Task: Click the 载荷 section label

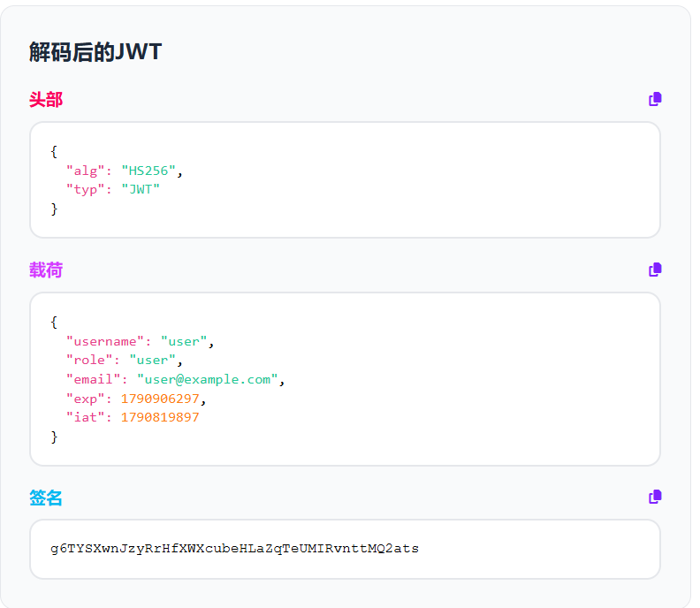Action: click(46, 270)
